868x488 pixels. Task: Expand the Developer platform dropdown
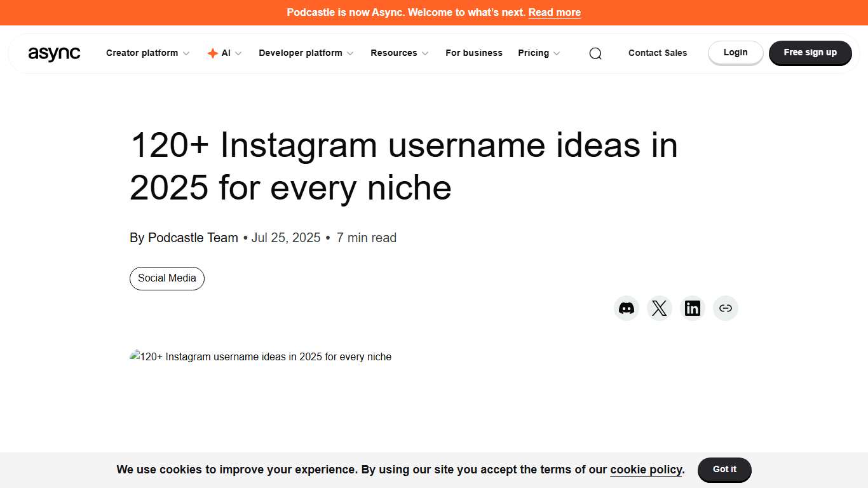[x=301, y=53]
